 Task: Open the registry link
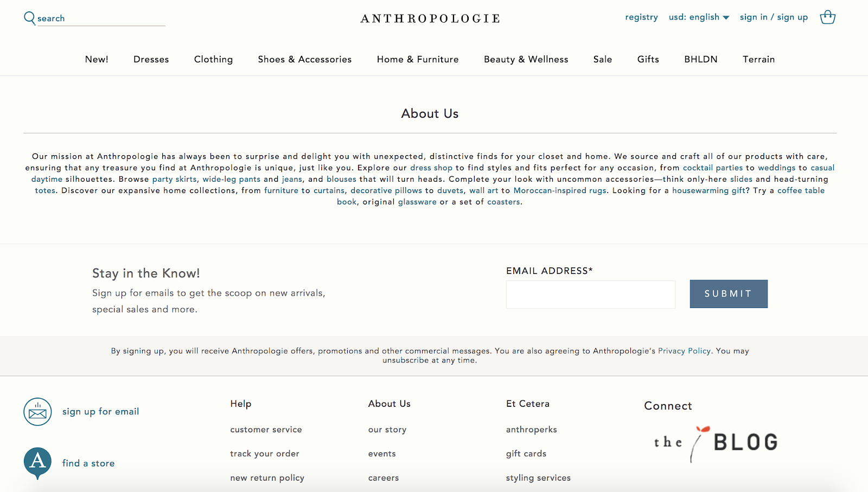[641, 17]
